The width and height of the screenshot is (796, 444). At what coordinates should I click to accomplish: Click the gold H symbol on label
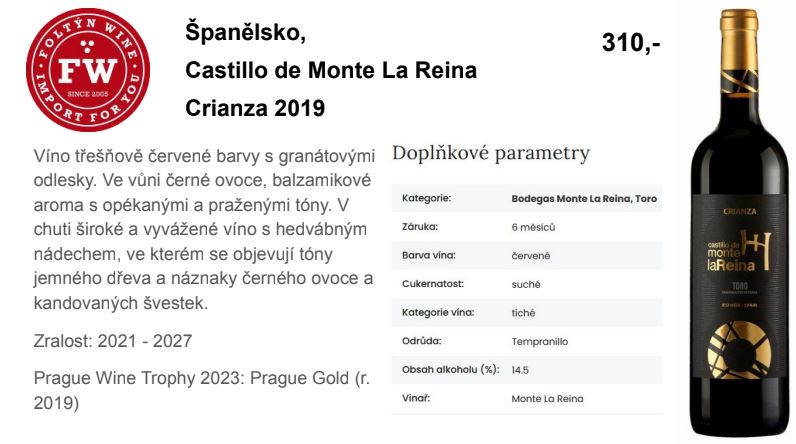click(x=756, y=249)
